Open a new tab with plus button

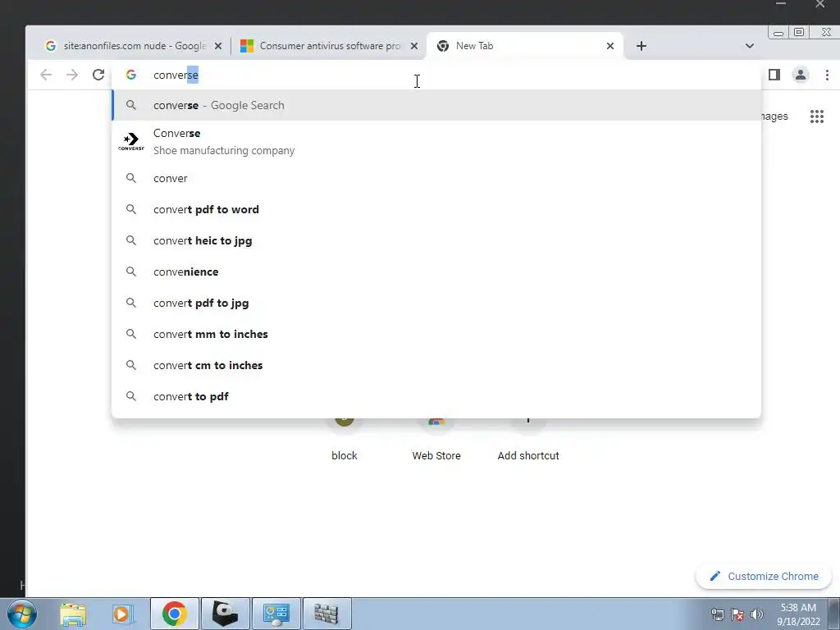[x=641, y=46]
